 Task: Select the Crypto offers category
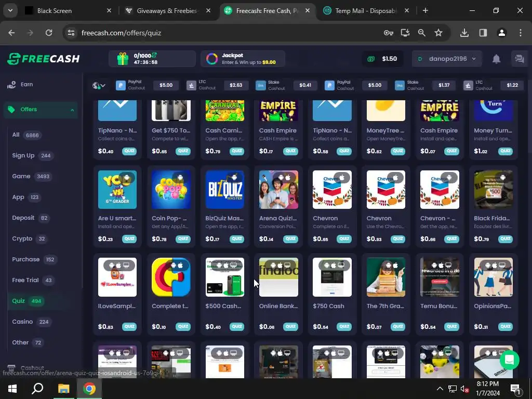pyautogui.click(x=30, y=238)
